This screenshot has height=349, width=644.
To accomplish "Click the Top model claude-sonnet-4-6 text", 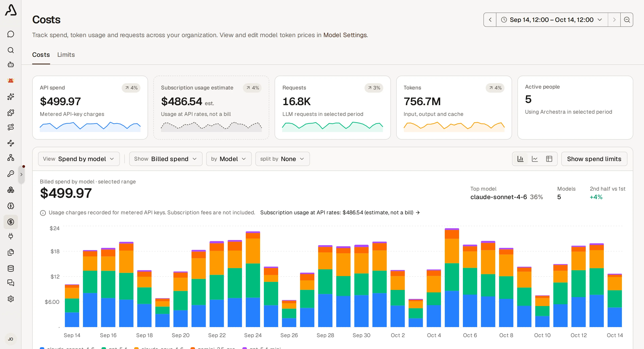I will point(498,197).
